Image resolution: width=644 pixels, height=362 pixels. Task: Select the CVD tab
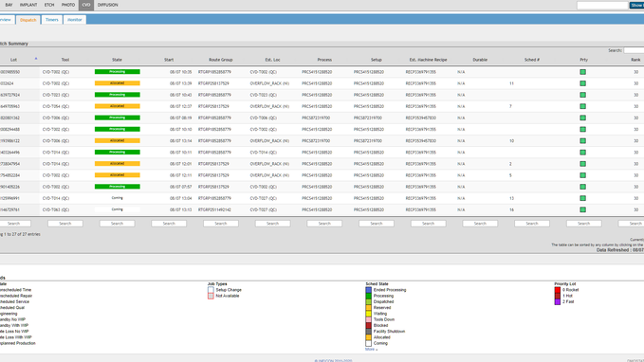(86, 5)
